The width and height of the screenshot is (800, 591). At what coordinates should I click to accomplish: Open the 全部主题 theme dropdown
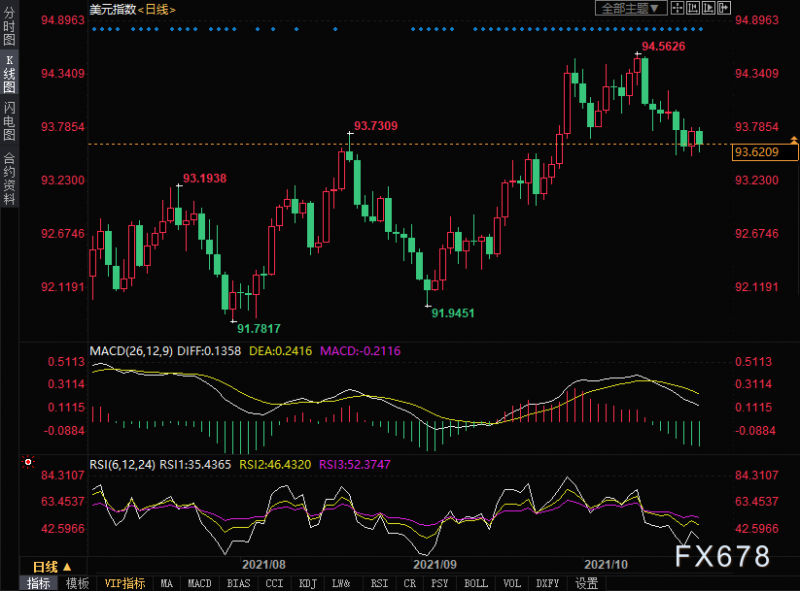point(631,8)
